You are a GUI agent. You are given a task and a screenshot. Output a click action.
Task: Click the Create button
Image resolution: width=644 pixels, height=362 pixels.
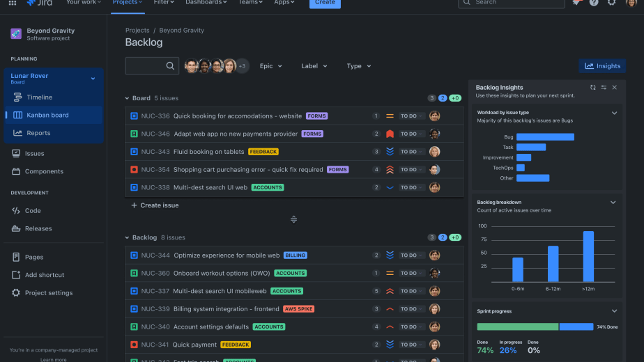pos(325,3)
